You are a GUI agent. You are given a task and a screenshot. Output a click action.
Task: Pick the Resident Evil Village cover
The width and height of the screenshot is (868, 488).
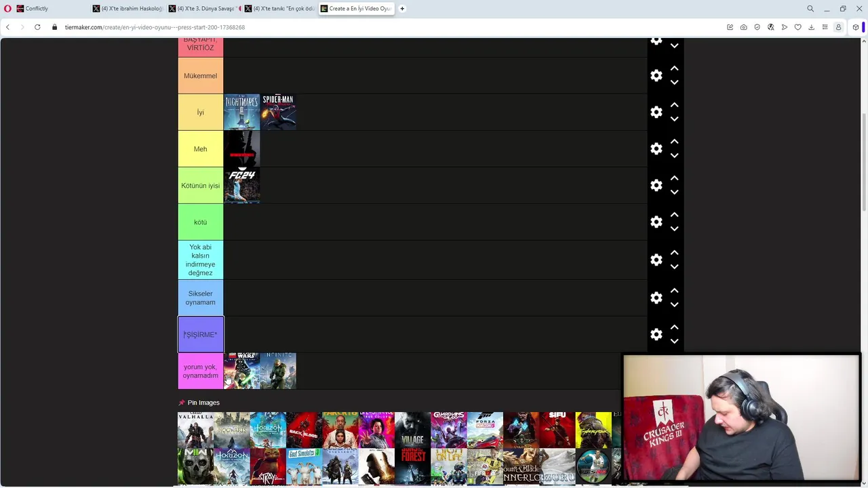click(x=412, y=430)
